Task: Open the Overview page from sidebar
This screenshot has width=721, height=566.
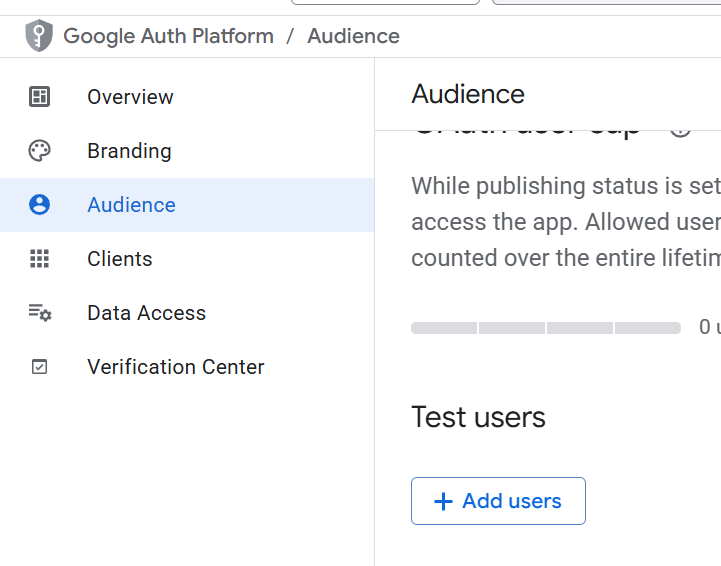Action: click(x=130, y=97)
